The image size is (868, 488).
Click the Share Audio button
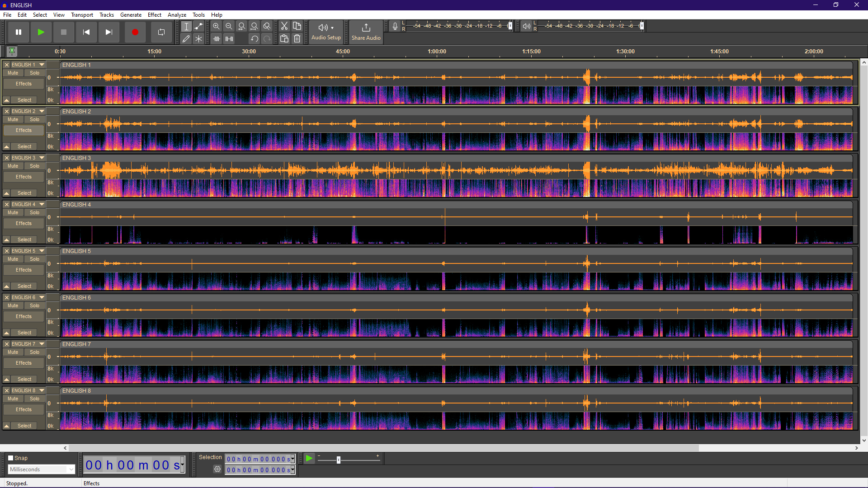click(x=366, y=32)
